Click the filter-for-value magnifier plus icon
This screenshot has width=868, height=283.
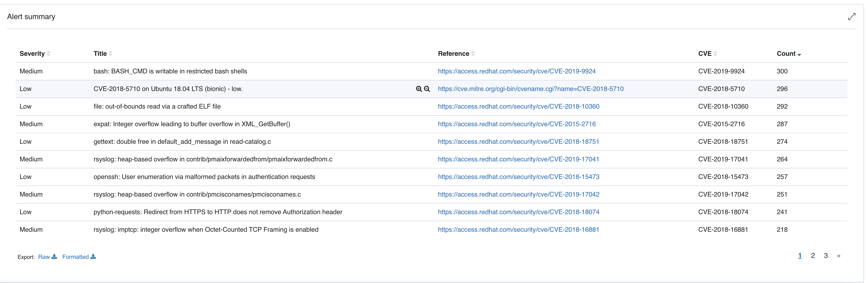point(419,89)
